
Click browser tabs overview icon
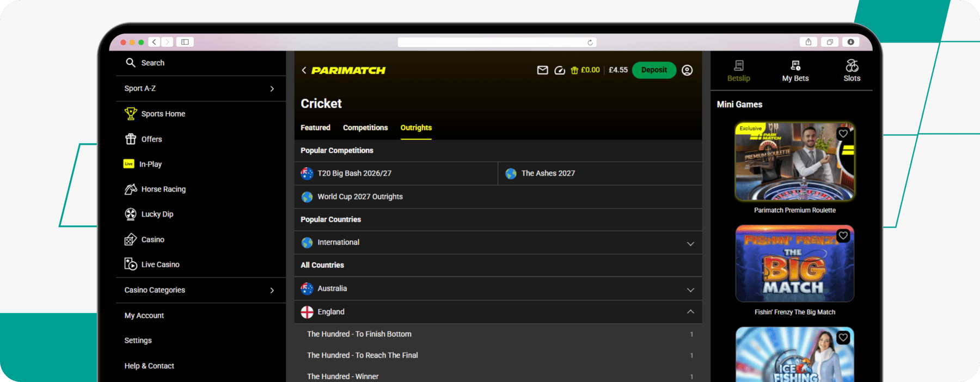pos(830,42)
